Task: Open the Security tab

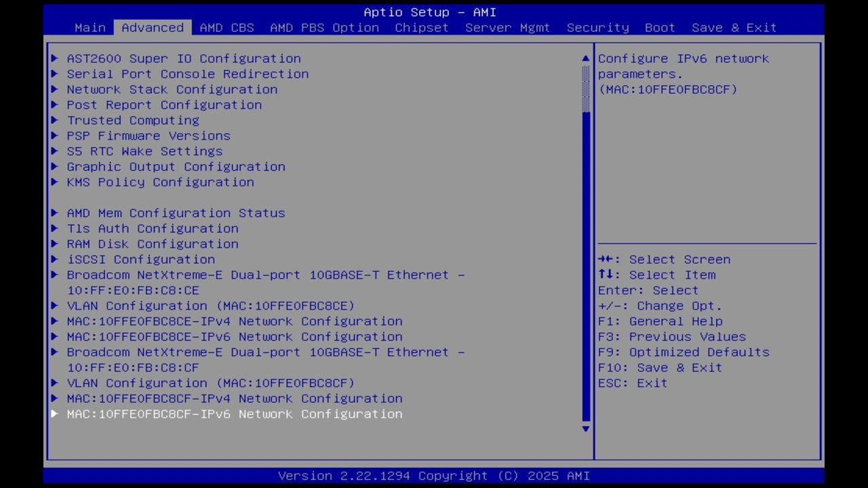Action: point(597,28)
